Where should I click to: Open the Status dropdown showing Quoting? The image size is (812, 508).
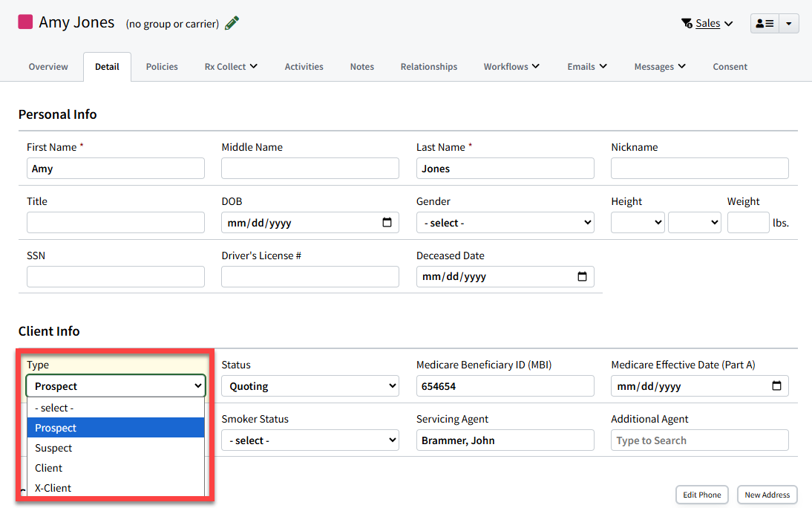[x=310, y=385]
